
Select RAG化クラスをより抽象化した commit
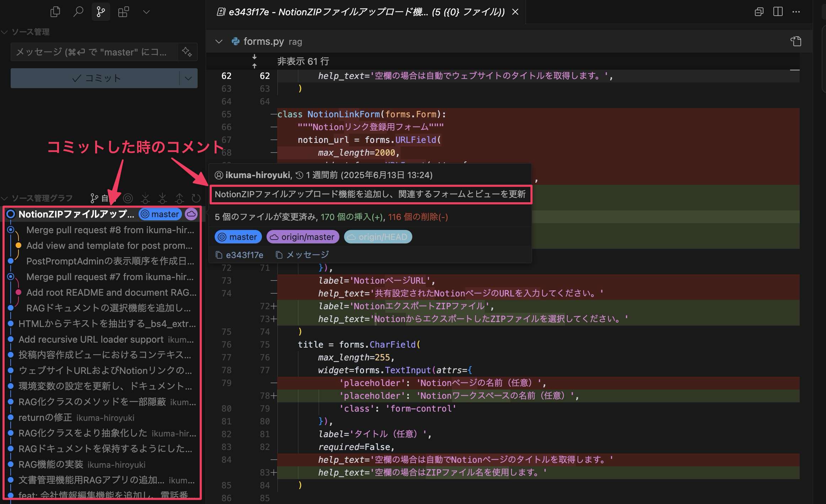point(102,433)
